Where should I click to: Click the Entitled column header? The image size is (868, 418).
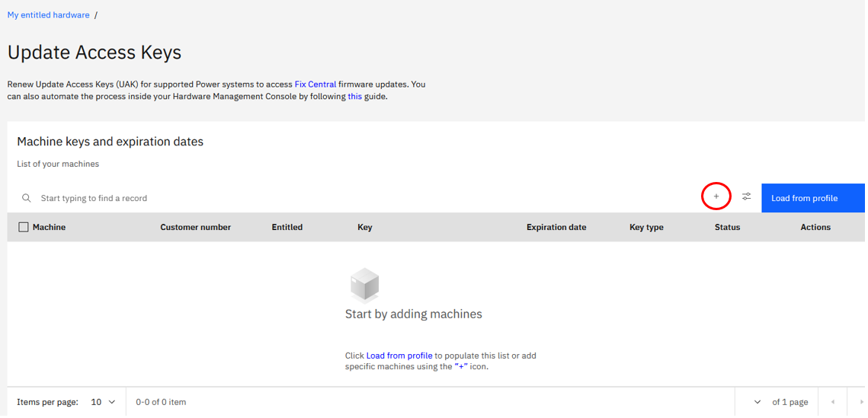click(x=287, y=227)
